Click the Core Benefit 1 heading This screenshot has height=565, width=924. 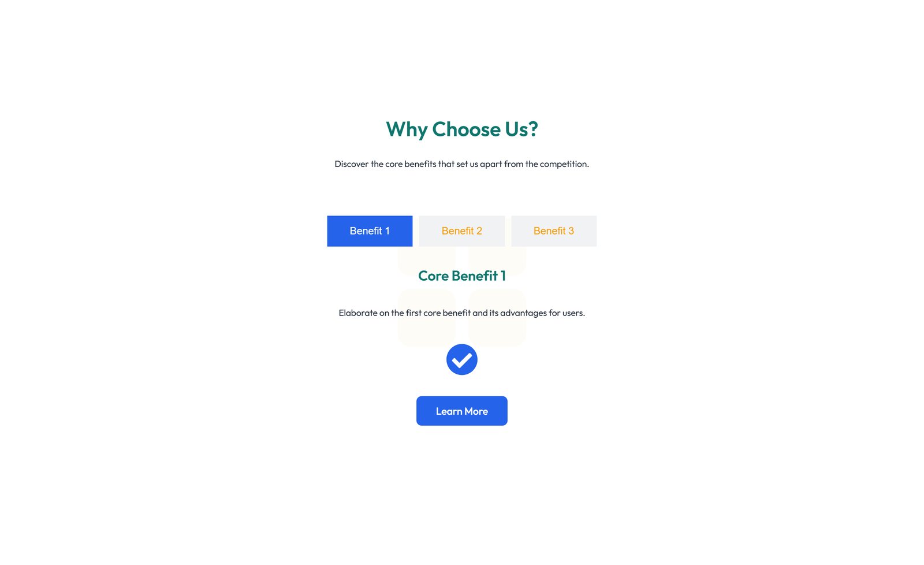461,276
